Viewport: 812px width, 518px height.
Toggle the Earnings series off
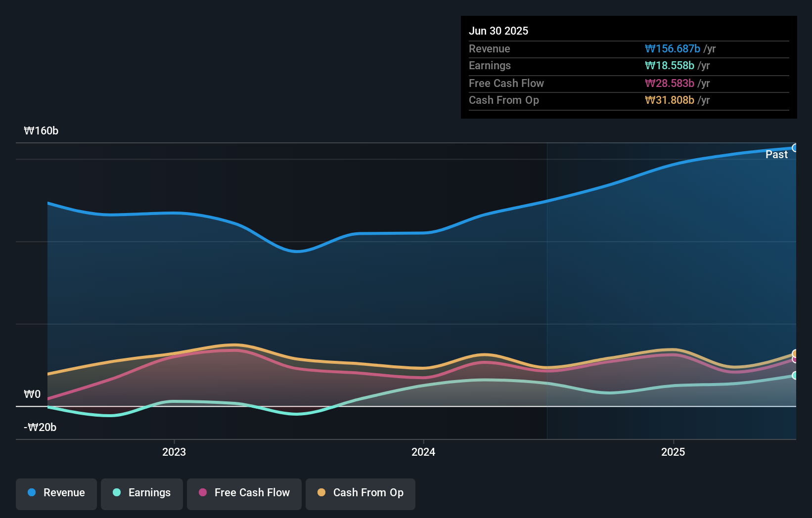[x=141, y=493]
